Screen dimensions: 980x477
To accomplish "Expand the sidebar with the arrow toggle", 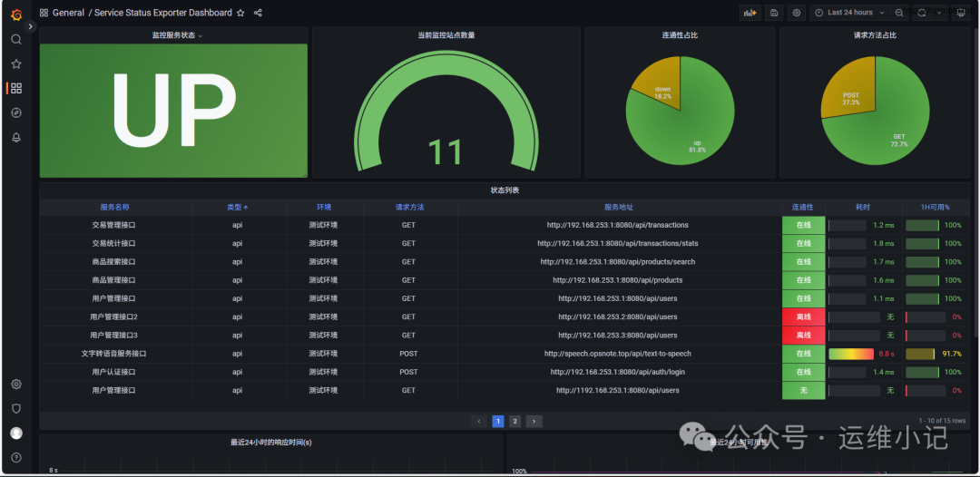I will (31, 26).
